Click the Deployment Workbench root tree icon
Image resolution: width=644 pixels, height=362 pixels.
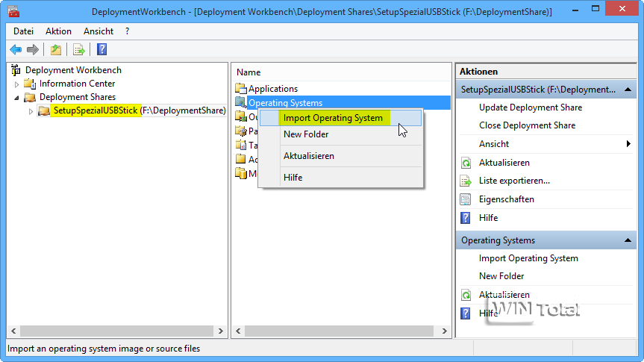coord(16,70)
